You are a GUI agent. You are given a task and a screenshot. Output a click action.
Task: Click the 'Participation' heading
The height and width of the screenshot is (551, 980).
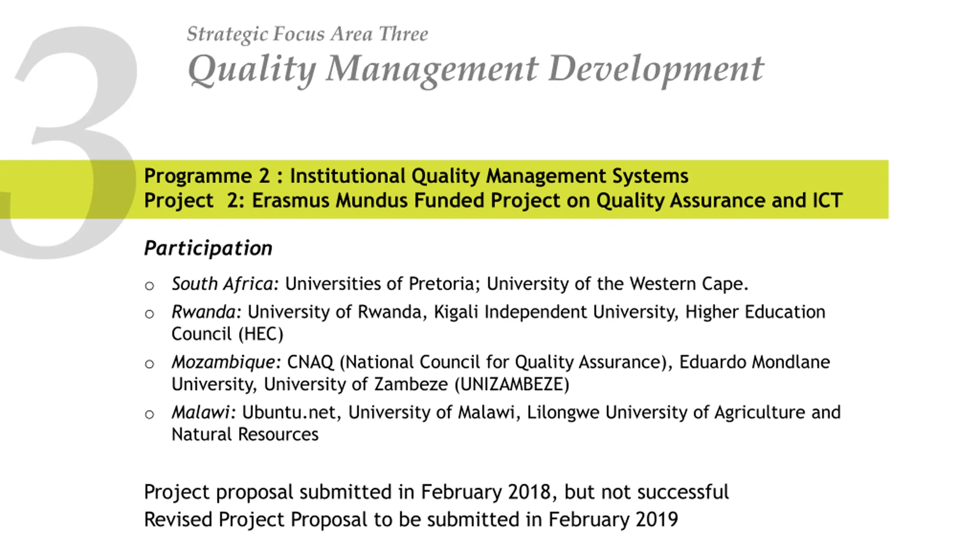pyautogui.click(x=208, y=248)
